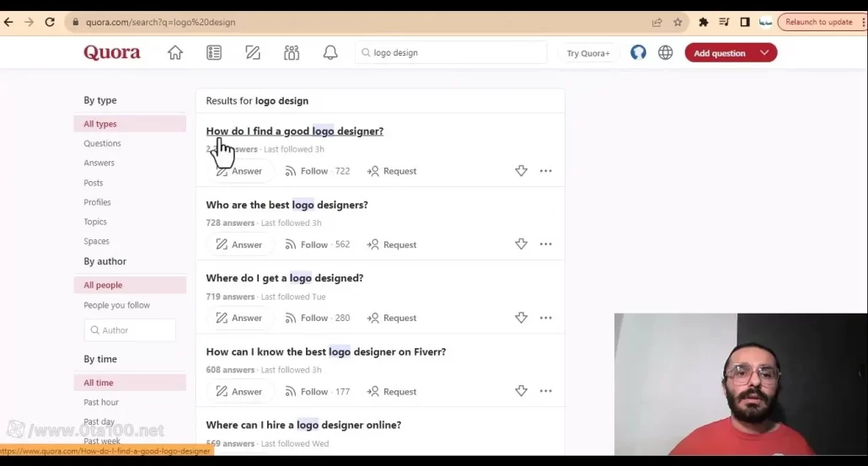The image size is (868, 466).
Task: Select the 'Past hour' time filter
Action: point(101,402)
